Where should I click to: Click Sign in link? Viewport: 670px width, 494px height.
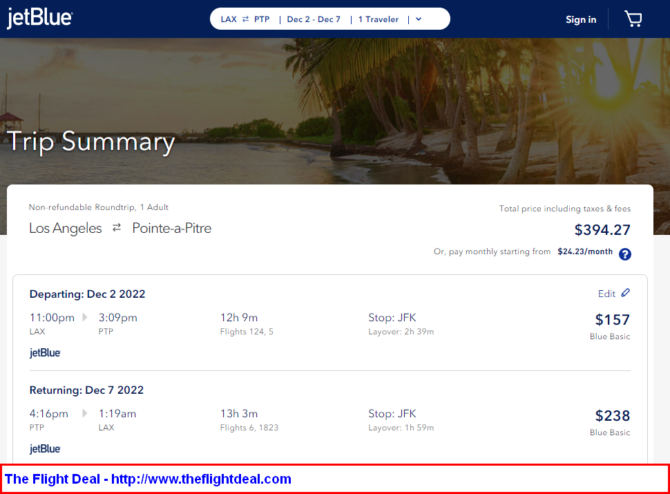click(x=581, y=20)
